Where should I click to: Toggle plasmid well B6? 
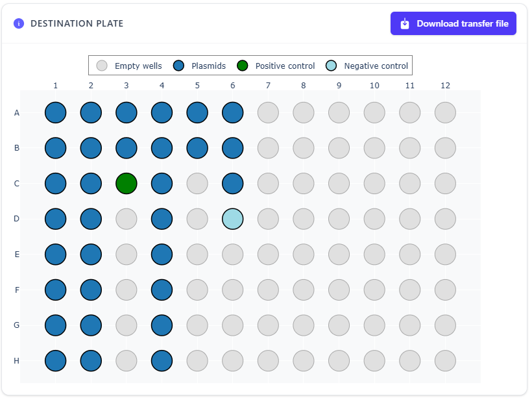pos(232,147)
